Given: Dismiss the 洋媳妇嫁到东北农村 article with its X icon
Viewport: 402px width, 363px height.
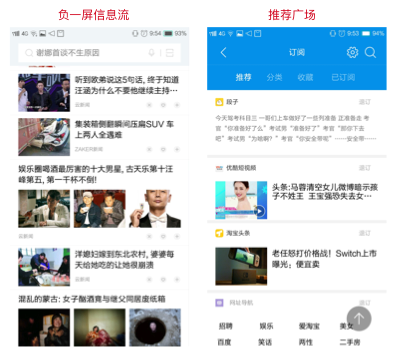Looking at the screenshot, I should click(x=149, y=279).
